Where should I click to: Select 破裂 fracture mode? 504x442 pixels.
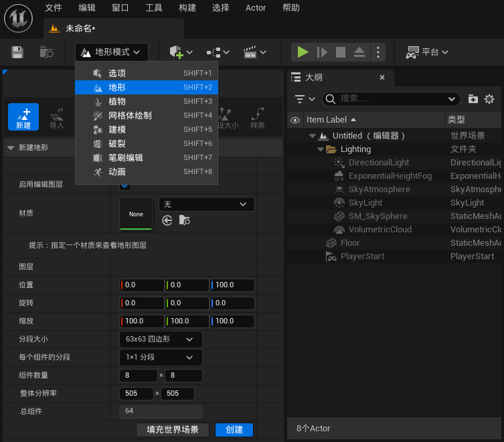pyautogui.click(x=147, y=144)
